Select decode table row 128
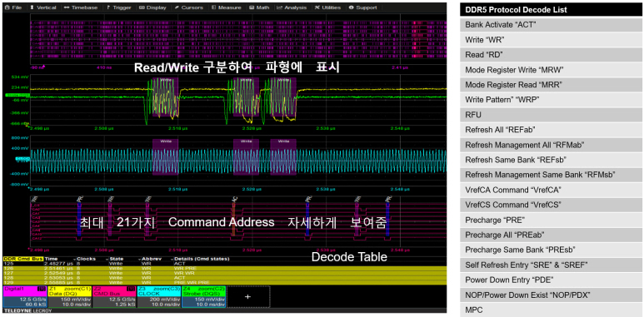Image resolution: width=644 pixels, height=317 pixels. click(224, 278)
